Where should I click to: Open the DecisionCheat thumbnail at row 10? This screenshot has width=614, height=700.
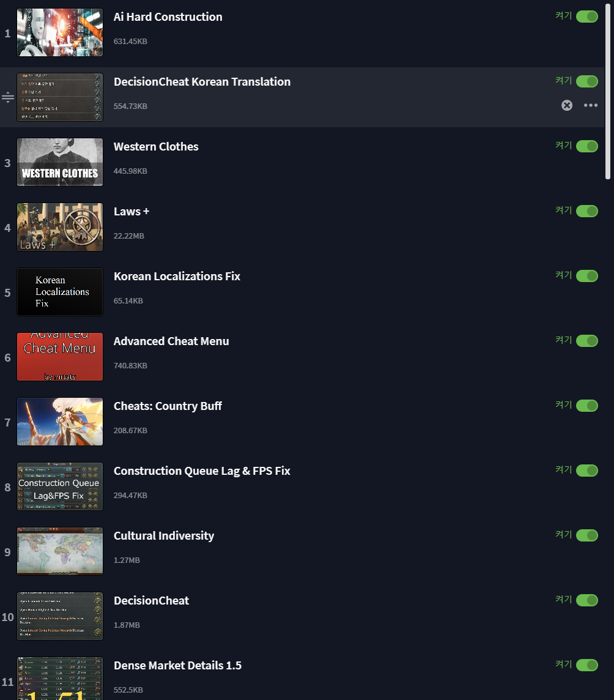tap(60, 616)
